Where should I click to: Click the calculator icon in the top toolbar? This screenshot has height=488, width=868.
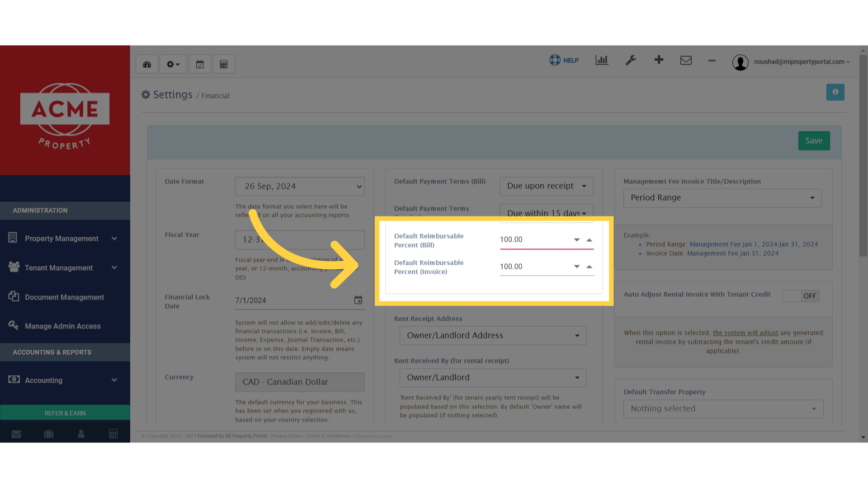pyautogui.click(x=224, y=64)
